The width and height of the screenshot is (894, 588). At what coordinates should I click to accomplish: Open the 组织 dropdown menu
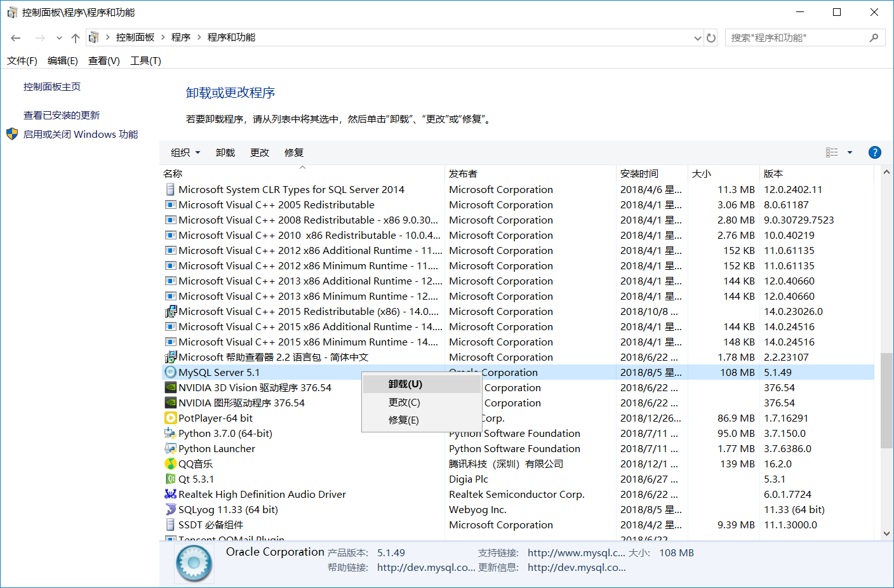pyautogui.click(x=185, y=152)
